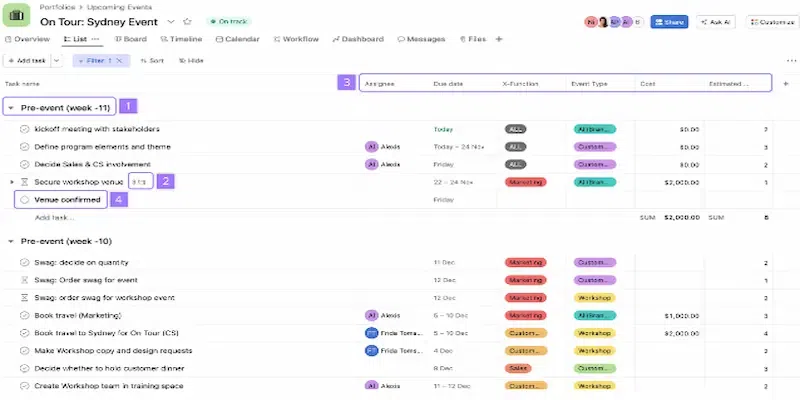Screen dimensions: 800x400
Task: Switch to the Calendar tab
Action: point(237,39)
